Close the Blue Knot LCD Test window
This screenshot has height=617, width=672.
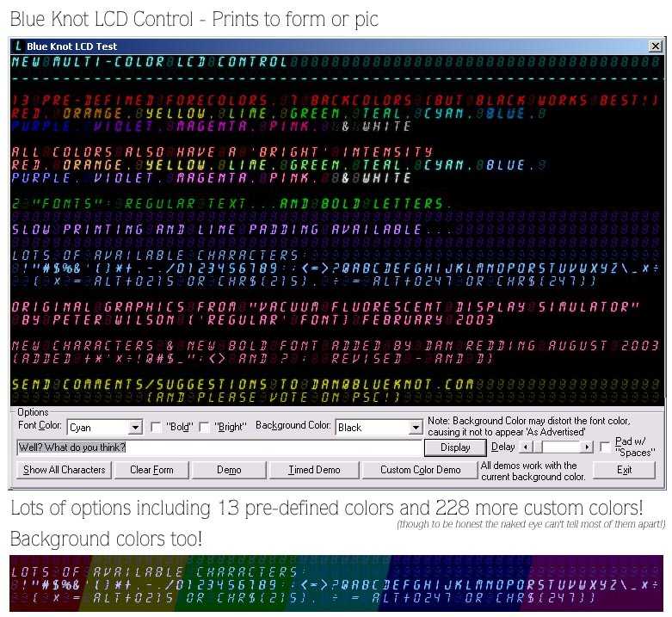[656, 46]
